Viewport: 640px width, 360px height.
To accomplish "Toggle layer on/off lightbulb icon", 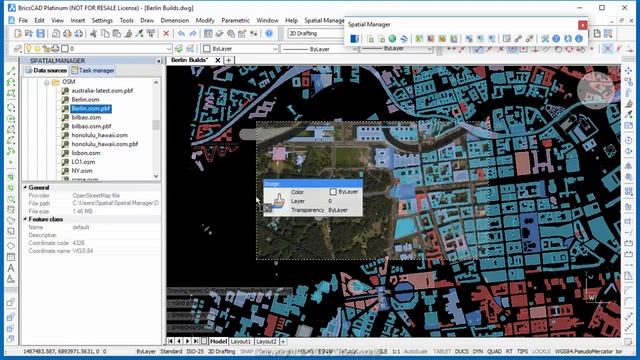I will pos(29,49).
